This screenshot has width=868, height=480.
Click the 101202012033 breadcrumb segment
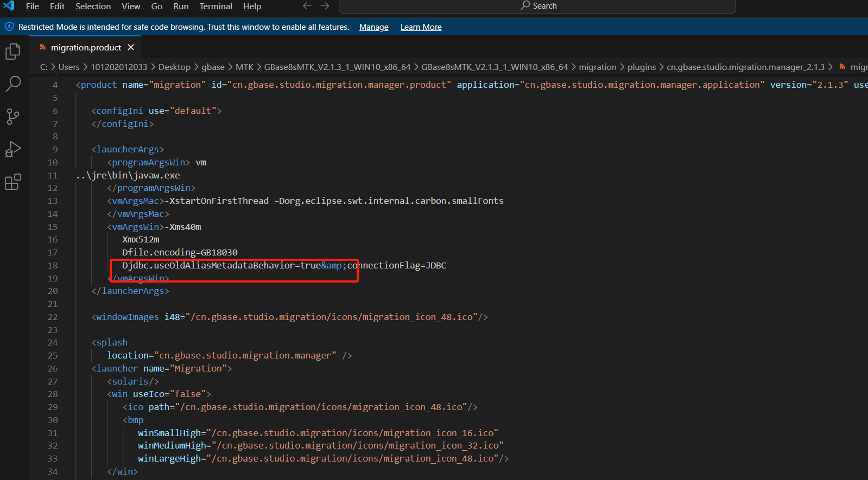(119, 67)
